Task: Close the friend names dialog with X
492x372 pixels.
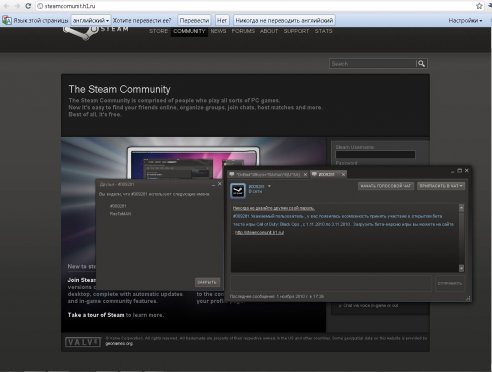Action: [219, 184]
